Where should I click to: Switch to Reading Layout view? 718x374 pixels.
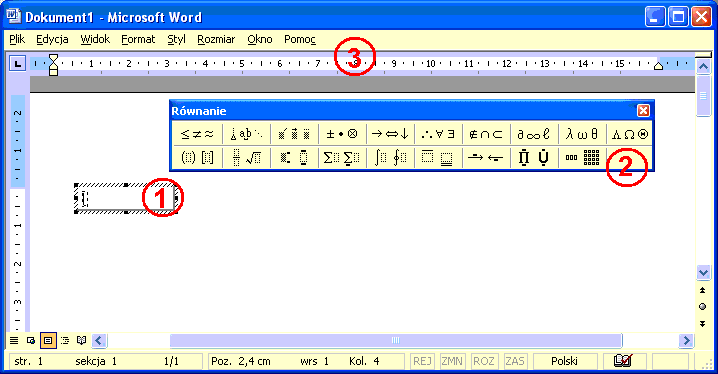(x=82, y=340)
